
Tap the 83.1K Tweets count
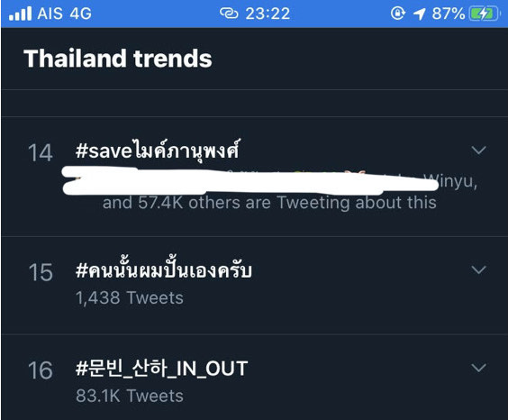[x=130, y=396]
